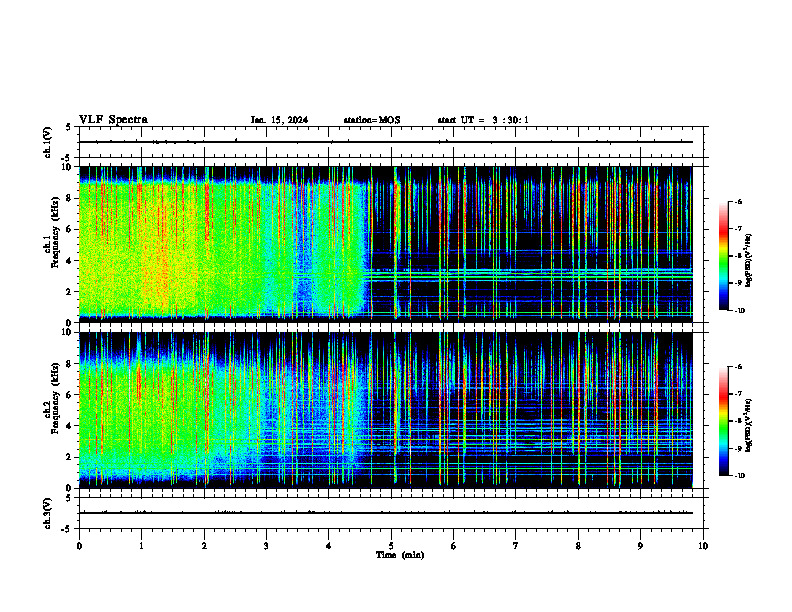
Task: Click the ch.1 spectrogram colorbar
Action: 723,256
